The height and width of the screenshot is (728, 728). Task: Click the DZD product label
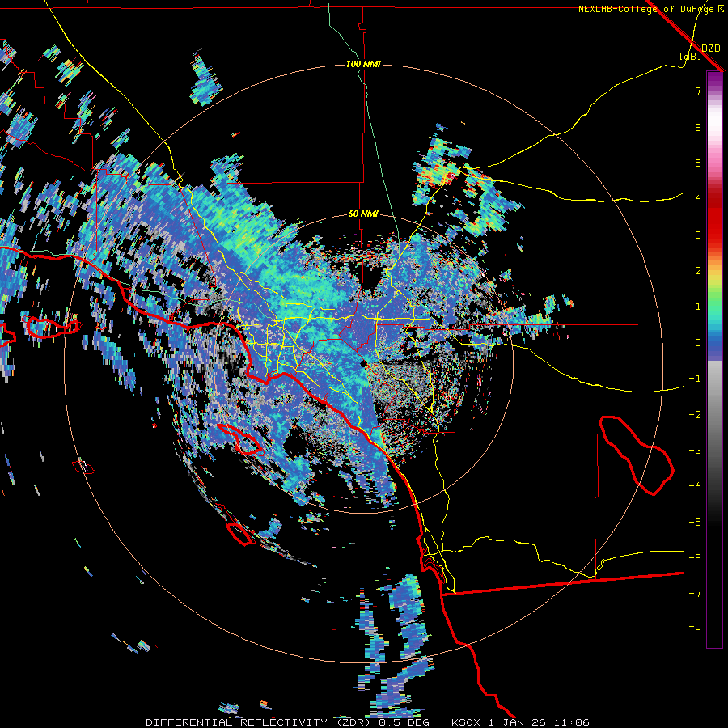[710, 48]
